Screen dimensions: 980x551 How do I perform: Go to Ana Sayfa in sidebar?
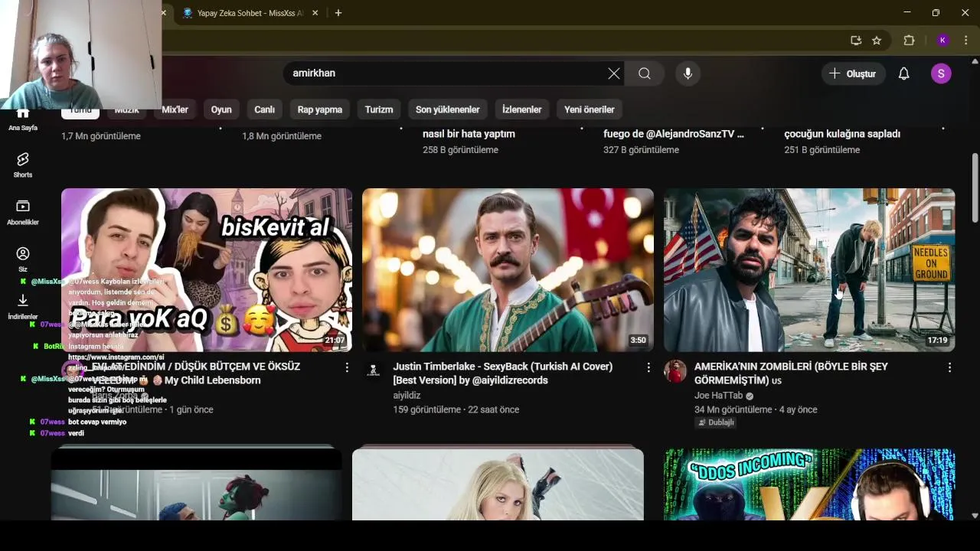click(x=23, y=120)
